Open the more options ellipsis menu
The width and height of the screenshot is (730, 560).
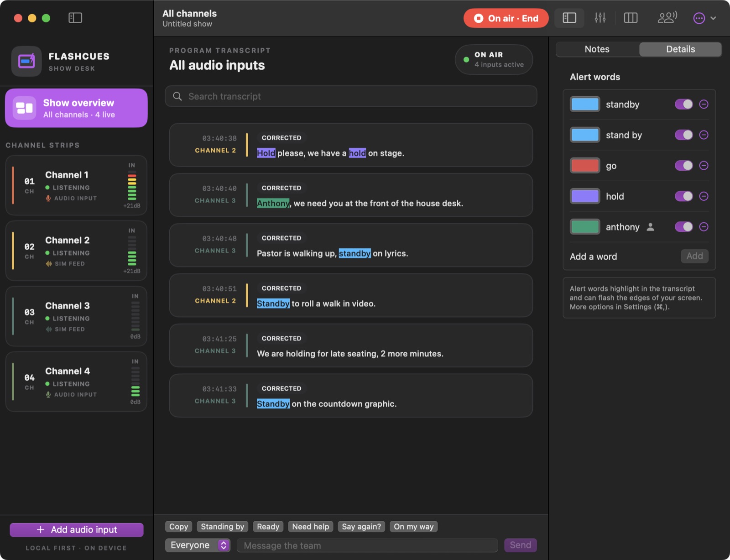pos(699,18)
